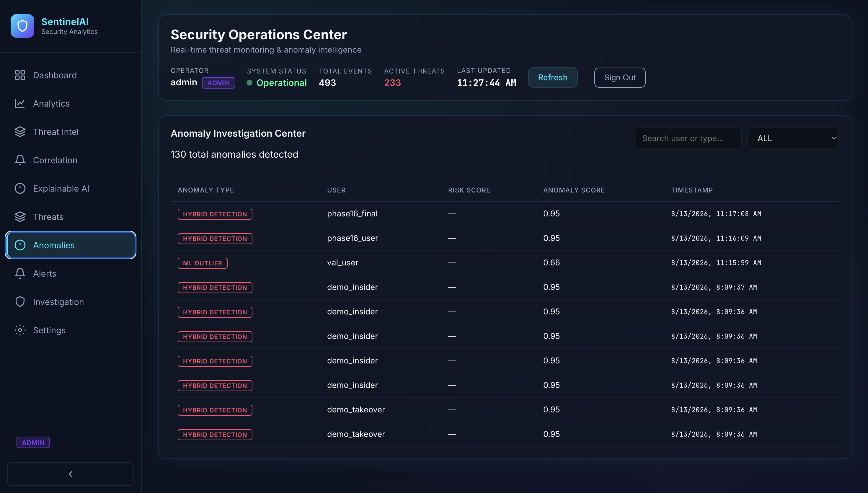Click the Refresh button
Screen dimensions: 868x493
pos(553,78)
